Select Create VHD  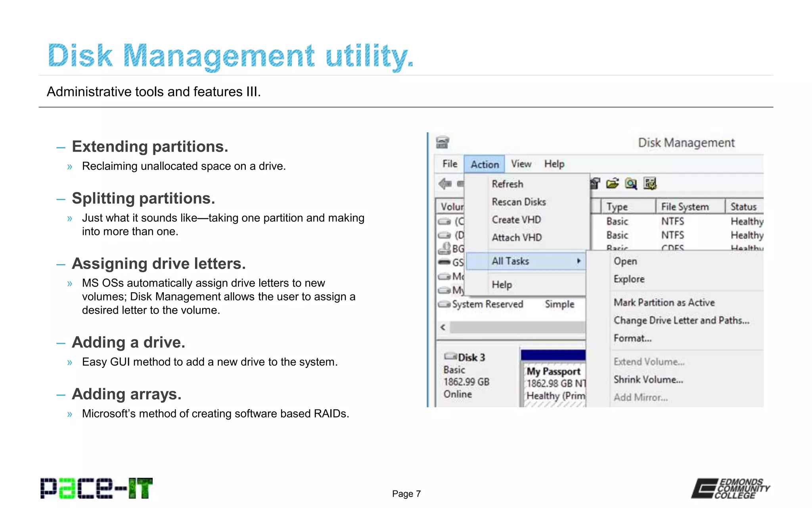point(517,220)
